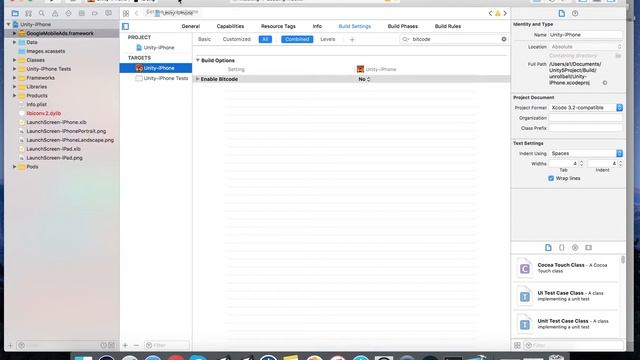Screen dimensions: 640x360
Task: Open the Find navigator magnifier icon
Action: tap(42, 13)
